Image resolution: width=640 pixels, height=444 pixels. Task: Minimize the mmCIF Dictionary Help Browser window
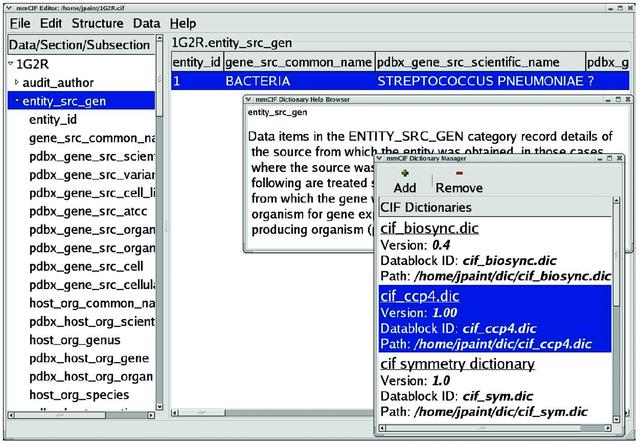click(608, 100)
